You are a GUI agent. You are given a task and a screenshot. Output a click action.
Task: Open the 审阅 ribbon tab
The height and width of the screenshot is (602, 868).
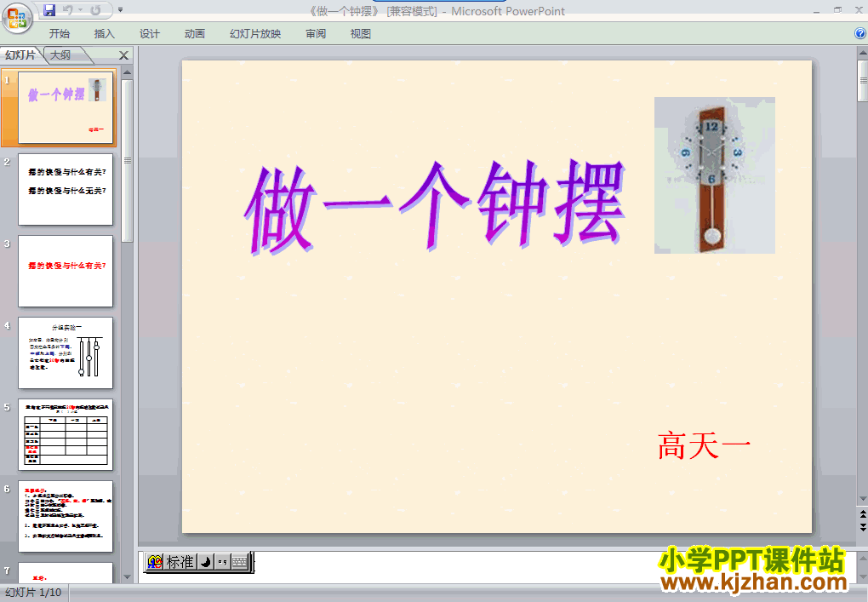coord(316,34)
